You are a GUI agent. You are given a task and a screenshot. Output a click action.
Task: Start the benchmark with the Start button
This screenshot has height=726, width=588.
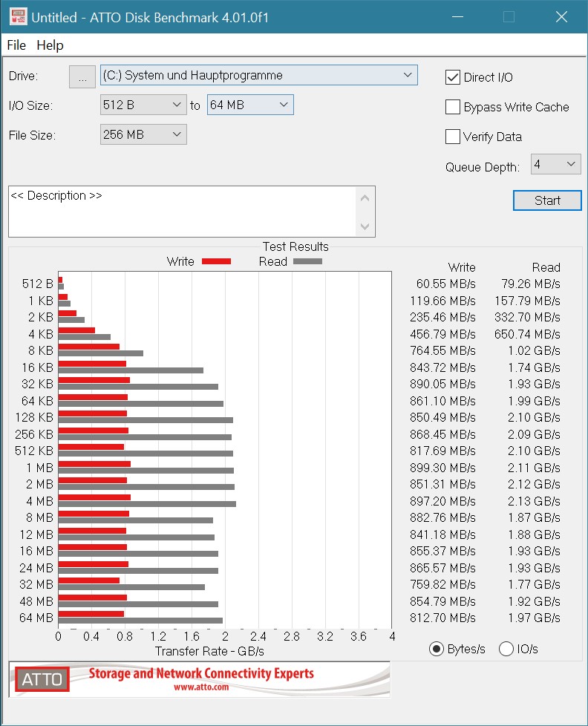547,200
